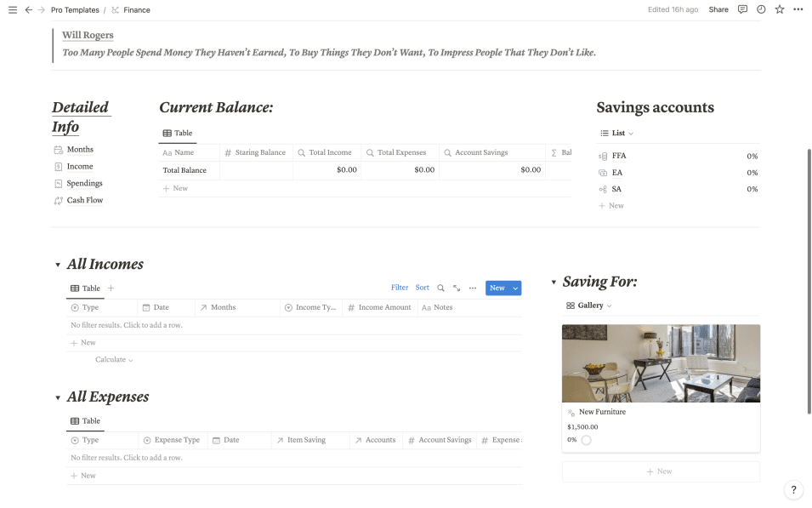Open the Gallery view dropdown
Image resolution: width=812 pixels, height=508 pixels.
[609, 305]
